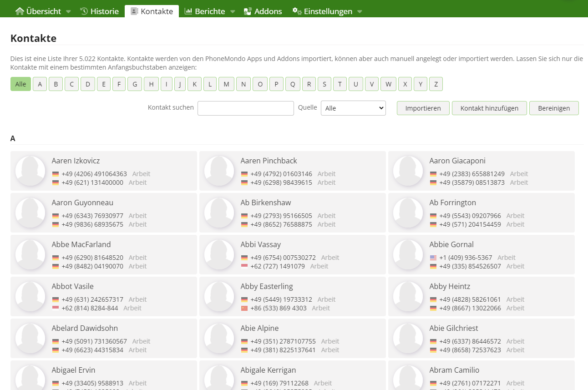
Task: Expand the Berichte menu arrow
Action: pos(233,12)
